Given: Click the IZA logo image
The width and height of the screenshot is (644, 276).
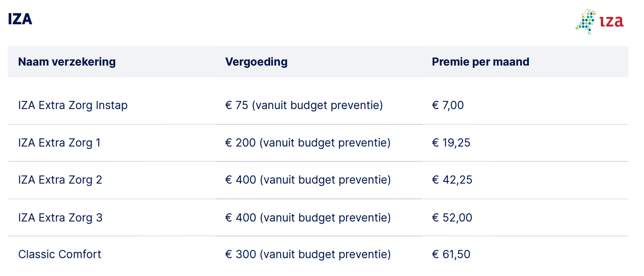Looking at the screenshot, I should pyautogui.click(x=599, y=21).
